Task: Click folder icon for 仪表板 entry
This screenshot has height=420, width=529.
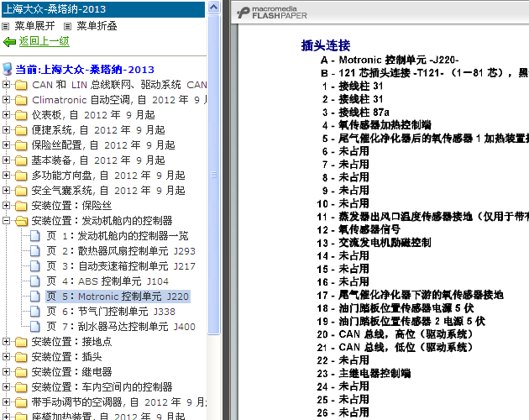Action: pyautogui.click(x=21, y=115)
